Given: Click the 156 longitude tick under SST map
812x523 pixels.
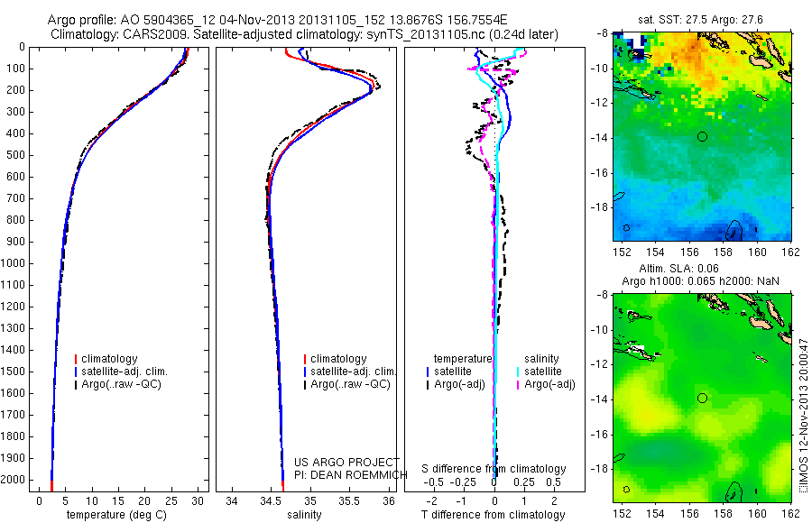Looking at the screenshot, I should pos(689,252).
